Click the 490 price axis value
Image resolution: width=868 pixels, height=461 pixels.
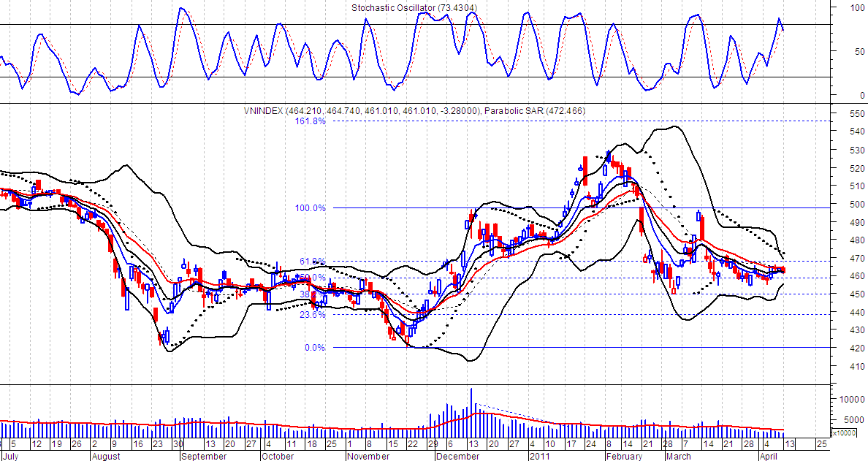click(857, 222)
